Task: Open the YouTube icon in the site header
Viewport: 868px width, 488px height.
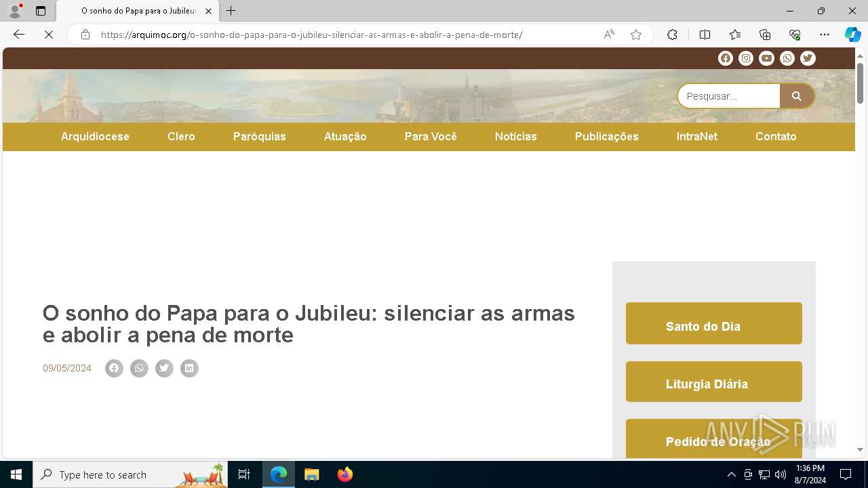Action: coord(766,58)
